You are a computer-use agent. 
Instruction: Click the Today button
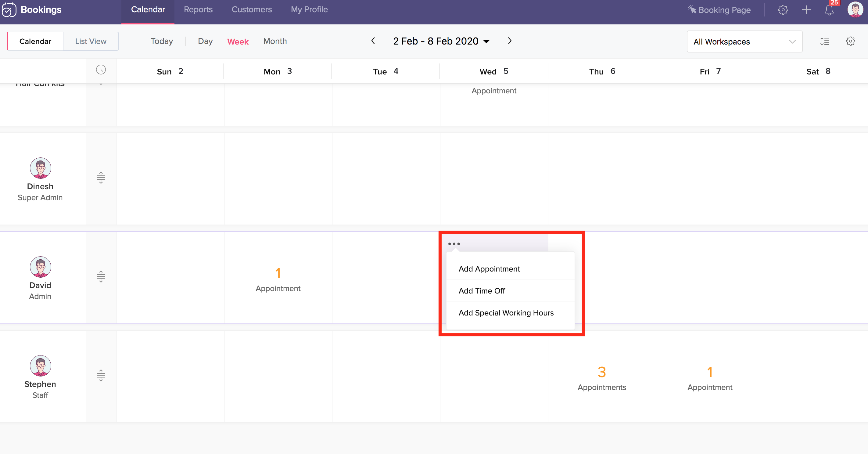coord(161,41)
